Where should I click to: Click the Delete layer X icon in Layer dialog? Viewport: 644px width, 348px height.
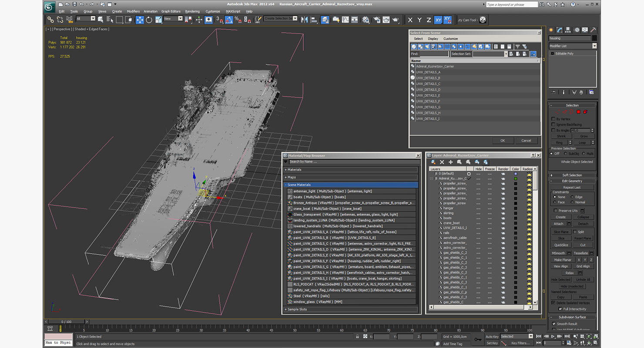(442, 162)
